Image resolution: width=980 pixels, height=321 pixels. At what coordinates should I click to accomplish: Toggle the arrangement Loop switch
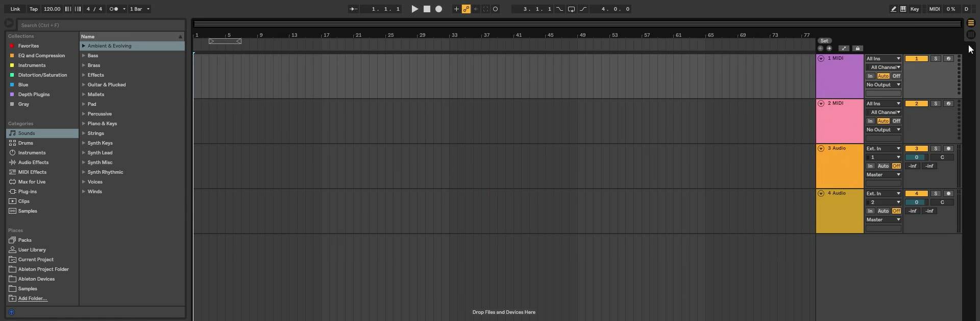pyautogui.click(x=571, y=9)
